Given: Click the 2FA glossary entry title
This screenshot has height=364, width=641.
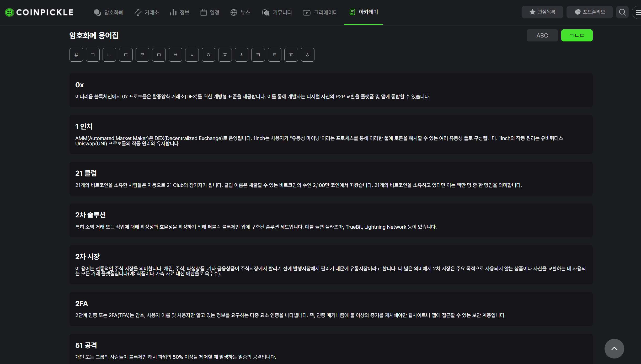Looking at the screenshot, I should coord(82,303).
